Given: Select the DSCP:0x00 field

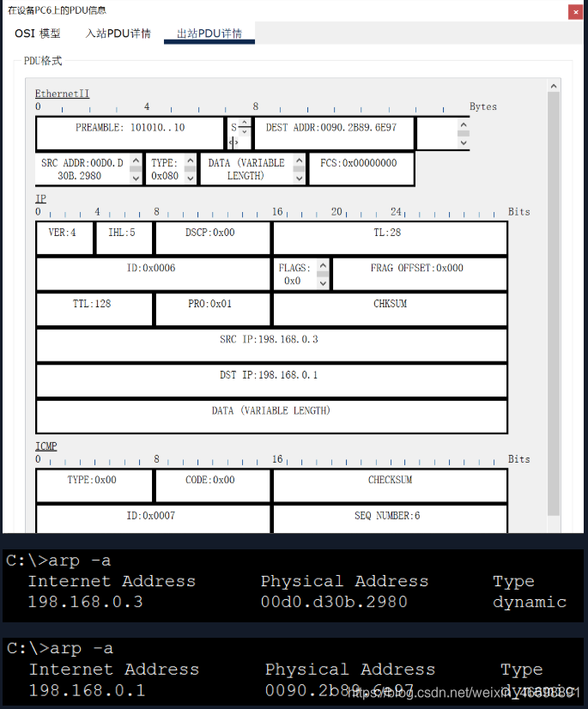Looking at the screenshot, I should pyautogui.click(x=213, y=238).
